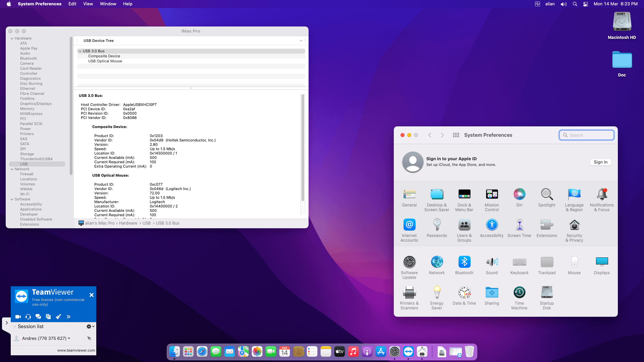Open Safari from the Dock
Image resolution: width=644 pixels, height=362 pixels.
(202, 352)
